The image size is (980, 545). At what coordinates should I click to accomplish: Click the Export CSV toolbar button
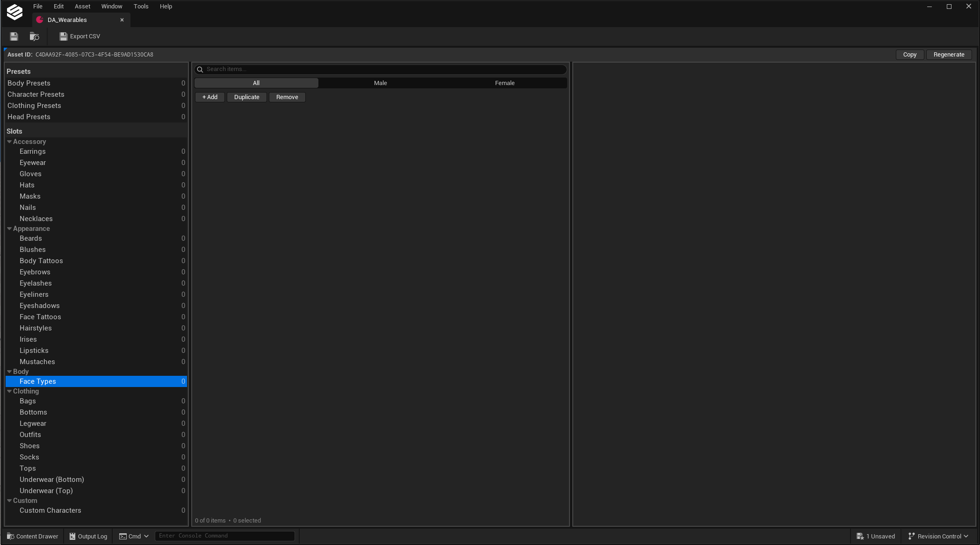tap(80, 36)
